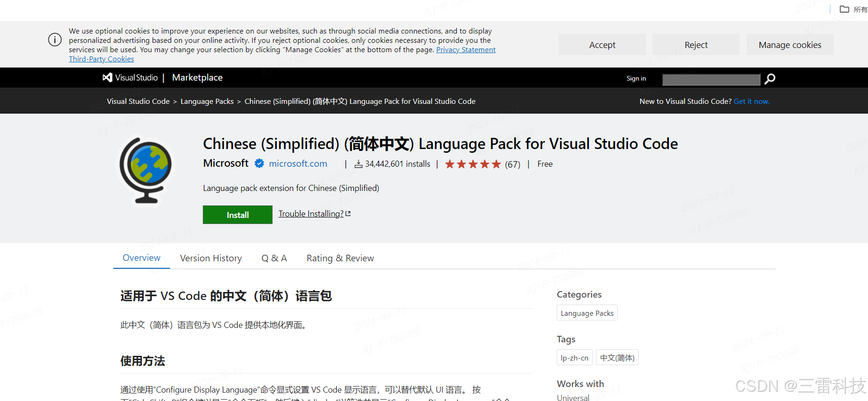Click the Visual Studio logo icon

coord(107,77)
